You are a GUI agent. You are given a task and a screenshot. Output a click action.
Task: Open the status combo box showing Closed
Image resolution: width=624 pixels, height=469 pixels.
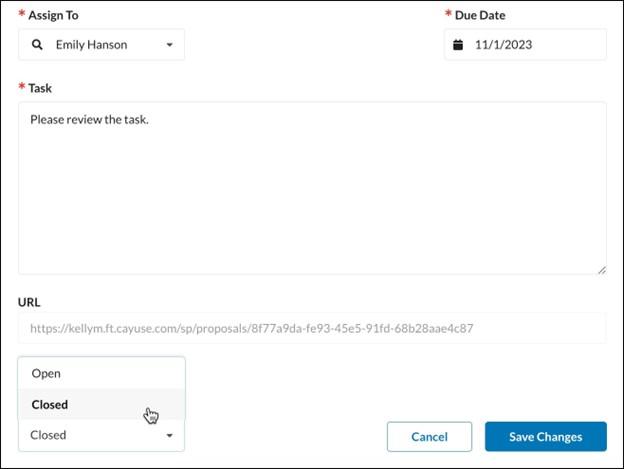tap(101, 435)
